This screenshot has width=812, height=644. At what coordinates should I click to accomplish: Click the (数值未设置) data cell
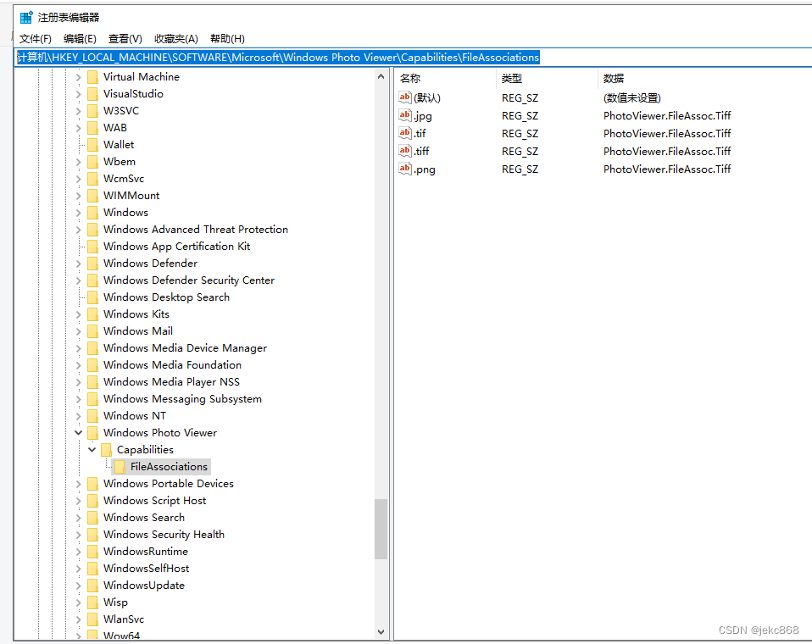pos(631,97)
